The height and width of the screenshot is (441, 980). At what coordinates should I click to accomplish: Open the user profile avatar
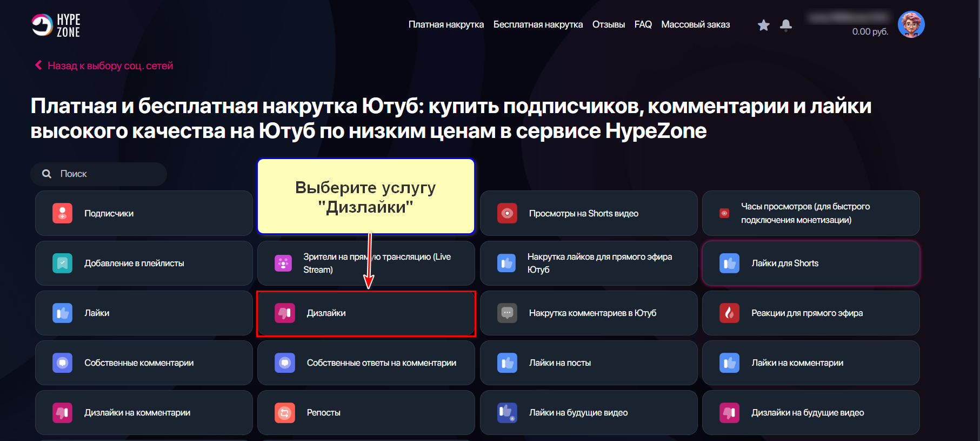click(x=911, y=24)
